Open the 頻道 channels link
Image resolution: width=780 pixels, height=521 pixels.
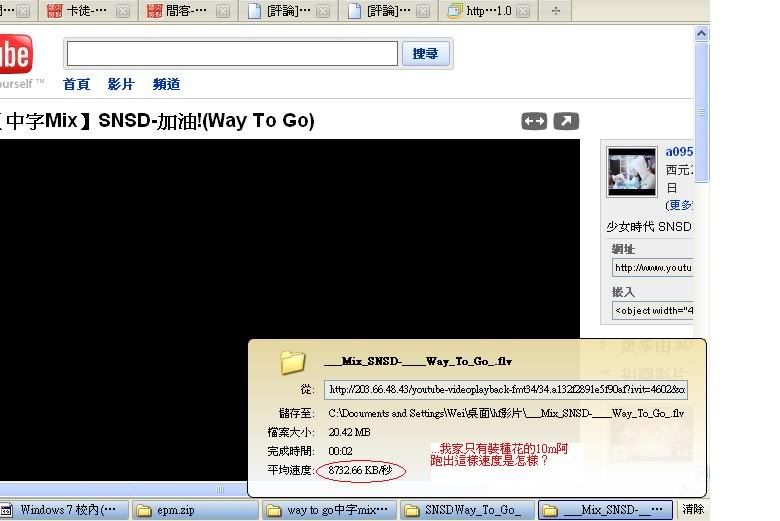(x=166, y=85)
